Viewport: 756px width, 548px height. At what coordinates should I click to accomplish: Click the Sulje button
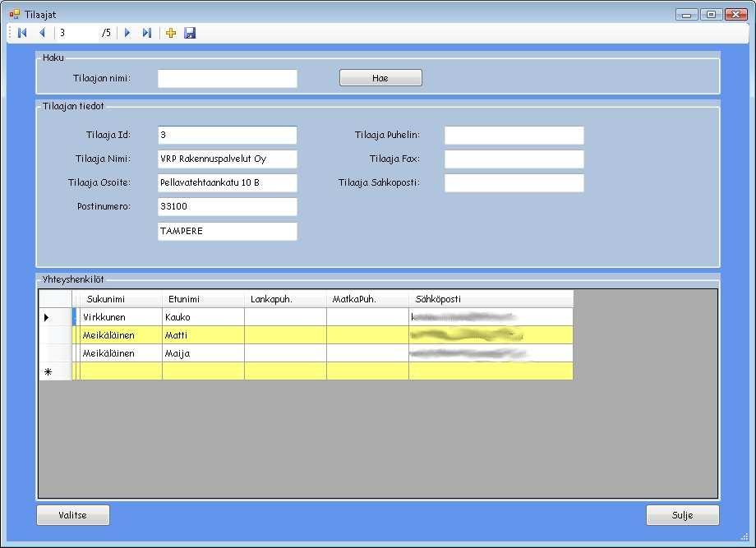pos(682,515)
